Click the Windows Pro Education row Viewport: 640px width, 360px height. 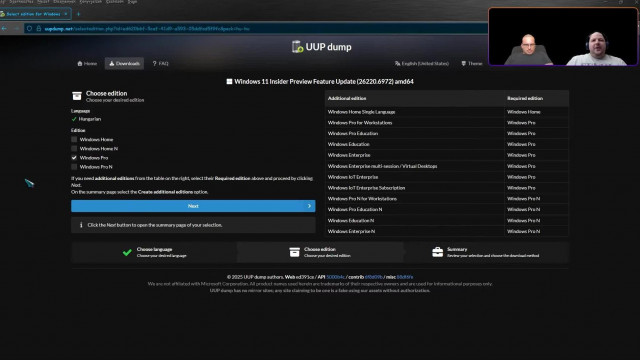pos(447,133)
